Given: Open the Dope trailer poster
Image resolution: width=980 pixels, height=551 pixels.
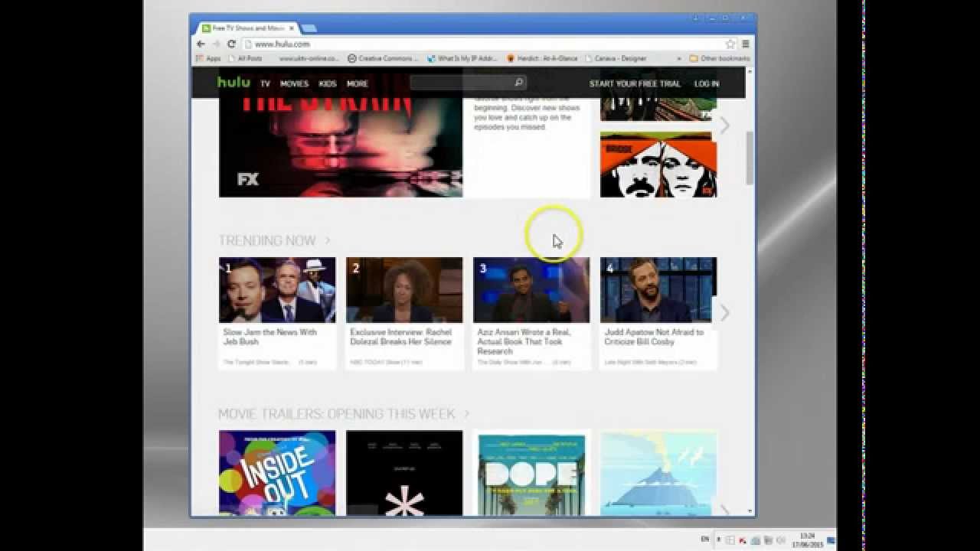Looking at the screenshot, I should pos(531,473).
